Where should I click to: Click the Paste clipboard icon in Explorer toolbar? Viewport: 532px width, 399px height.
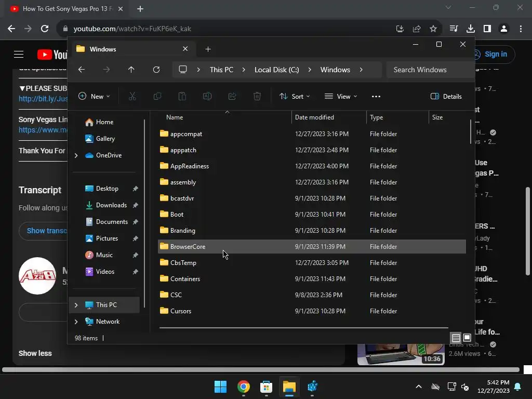click(182, 96)
